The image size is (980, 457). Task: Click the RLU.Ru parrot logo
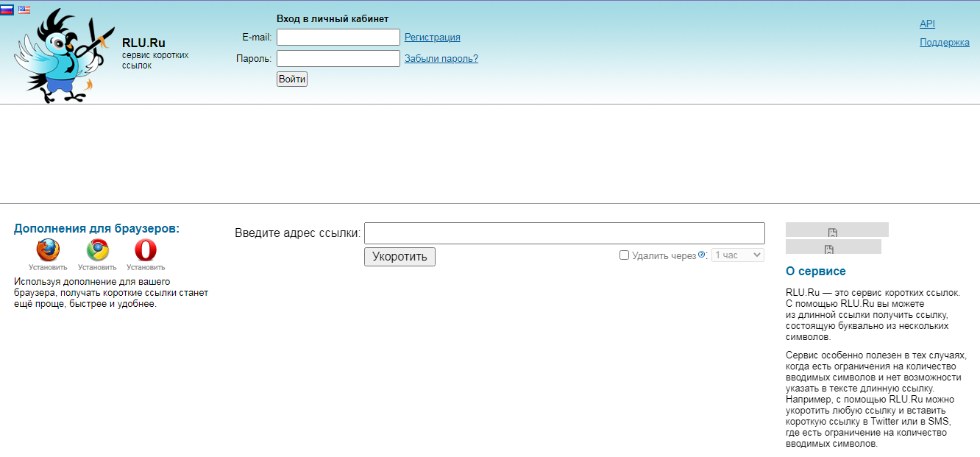(x=64, y=56)
